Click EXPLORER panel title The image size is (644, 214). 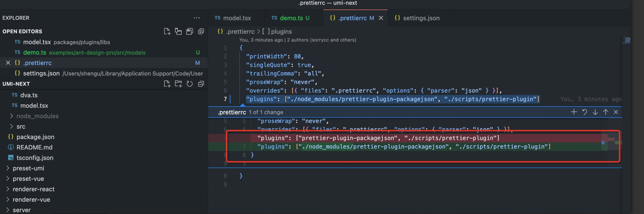(16, 18)
